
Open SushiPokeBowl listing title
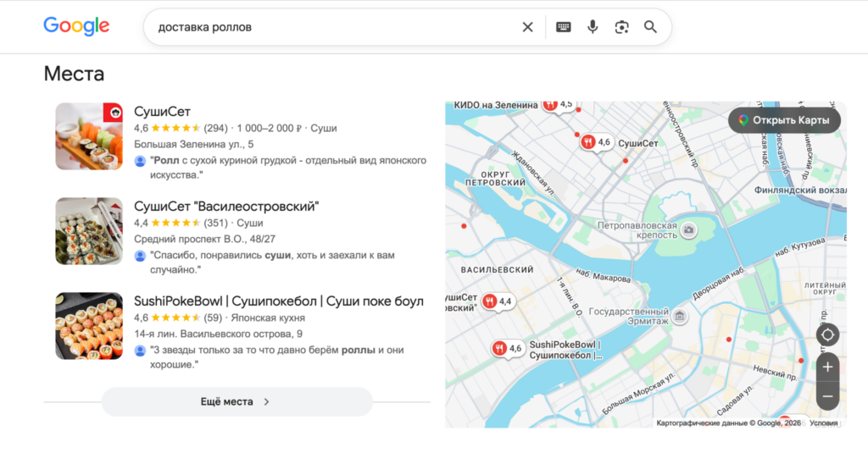click(x=278, y=301)
